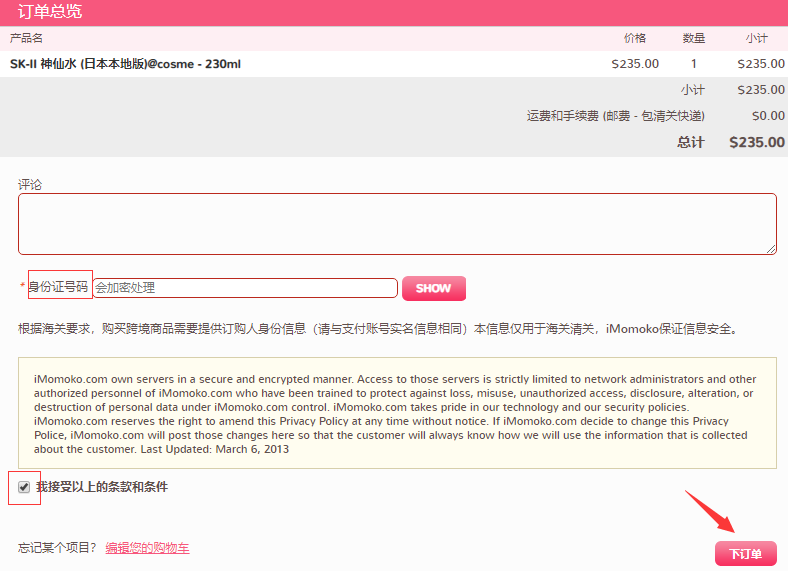Image resolution: width=788 pixels, height=571 pixels.
Task: Click the 根据海关要求 customs notice text
Action: point(379,329)
